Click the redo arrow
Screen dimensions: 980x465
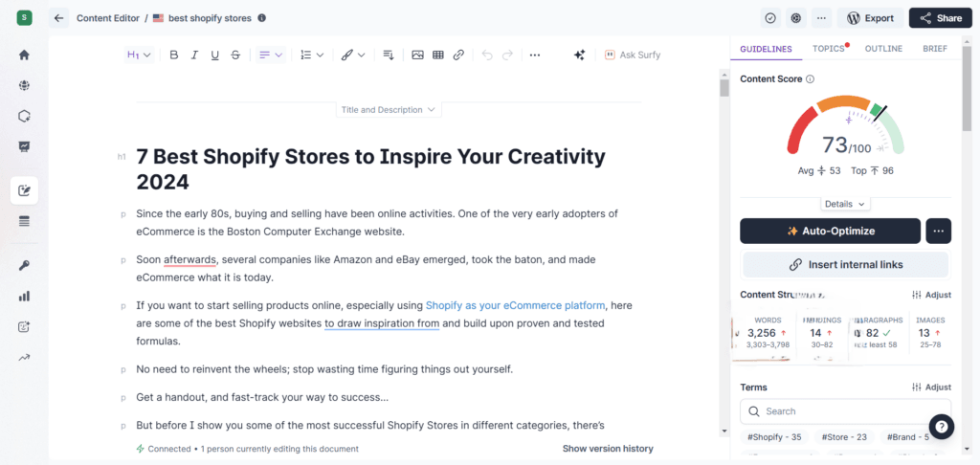click(x=507, y=55)
